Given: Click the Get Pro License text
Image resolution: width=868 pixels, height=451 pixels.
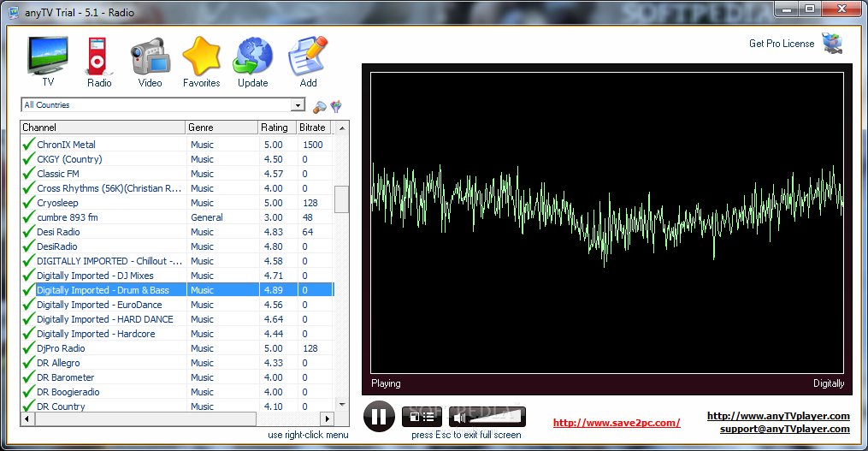Looking at the screenshot, I should [x=782, y=43].
